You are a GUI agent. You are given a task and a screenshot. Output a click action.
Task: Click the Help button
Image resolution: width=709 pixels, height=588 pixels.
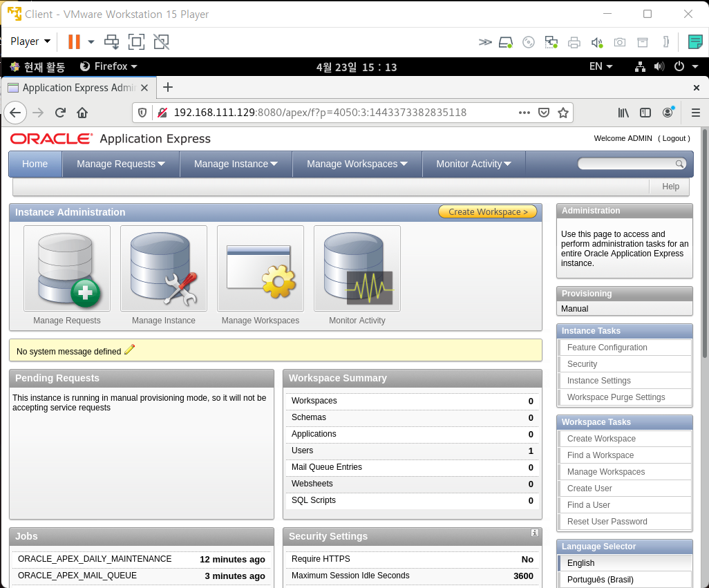pyautogui.click(x=670, y=186)
